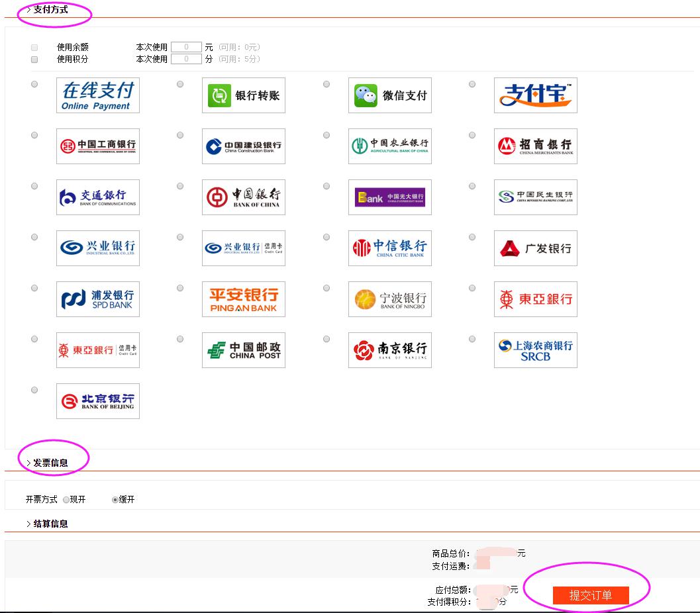Click the 東亞銀行 logo without credit card
This screenshot has height=613, width=700.
[535, 299]
